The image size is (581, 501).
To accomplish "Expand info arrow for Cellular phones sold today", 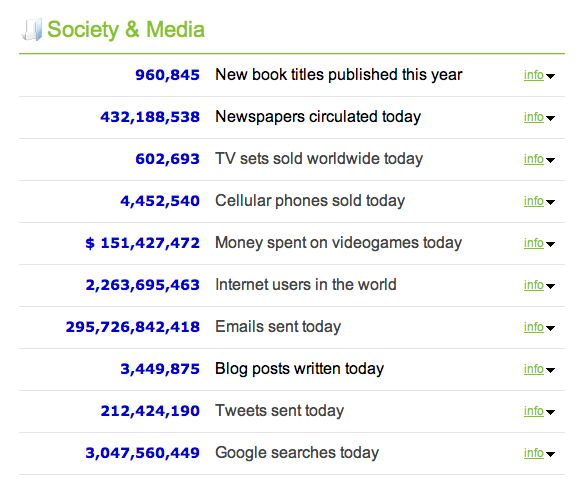I will tap(550, 202).
